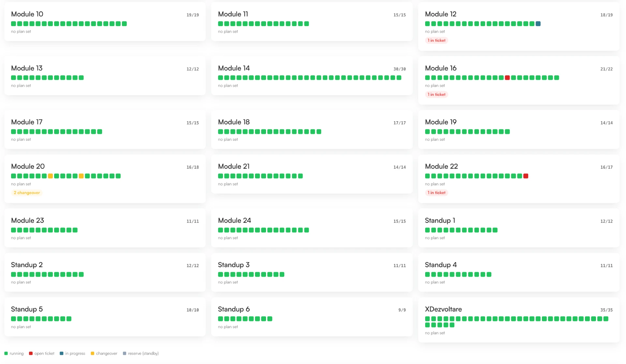Open the Standup 1 title

tap(440, 220)
